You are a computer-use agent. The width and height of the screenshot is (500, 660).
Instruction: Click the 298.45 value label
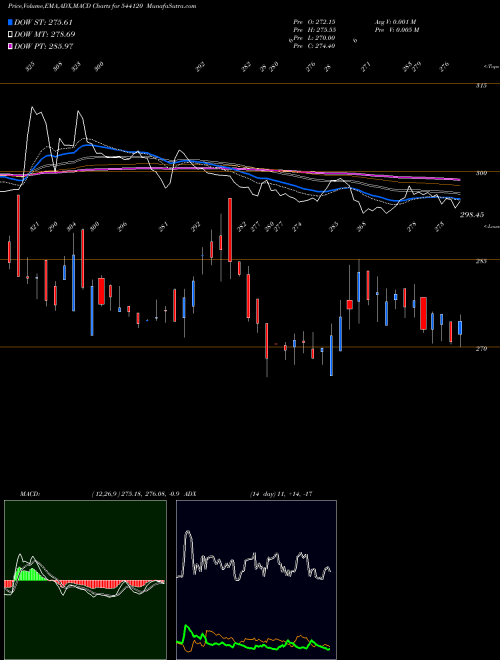coord(472,215)
